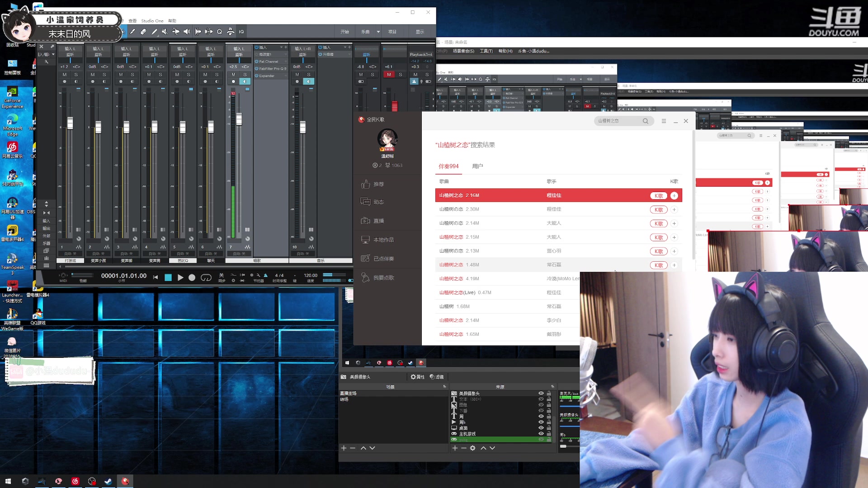
Task: Open the 乐曲 dropdown arrow in Studio One
Action: click(378, 32)
